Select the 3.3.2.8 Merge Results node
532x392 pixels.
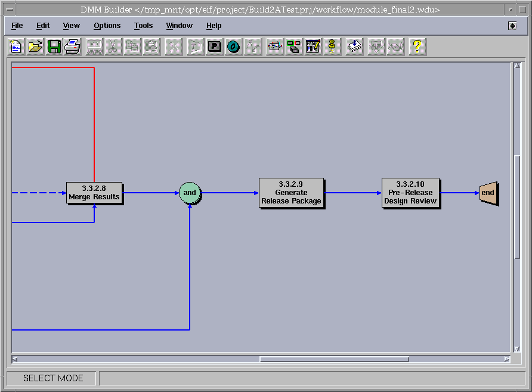coord(94,193)
